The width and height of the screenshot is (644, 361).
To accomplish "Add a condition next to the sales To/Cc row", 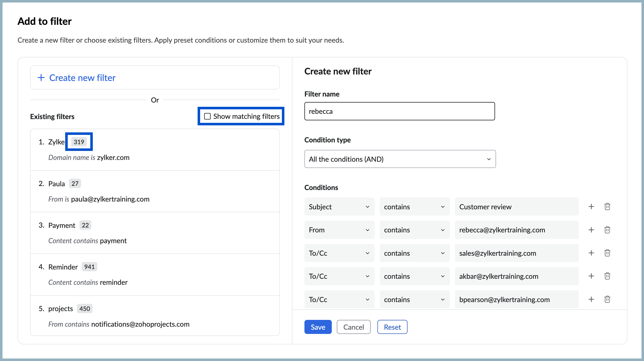I will 591,253.
